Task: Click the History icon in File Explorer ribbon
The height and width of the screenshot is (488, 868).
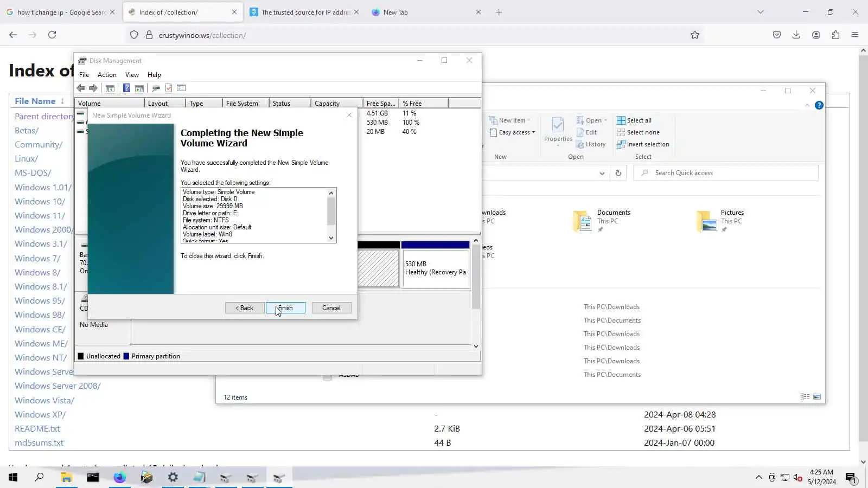Action: click(x=591, y=144)
